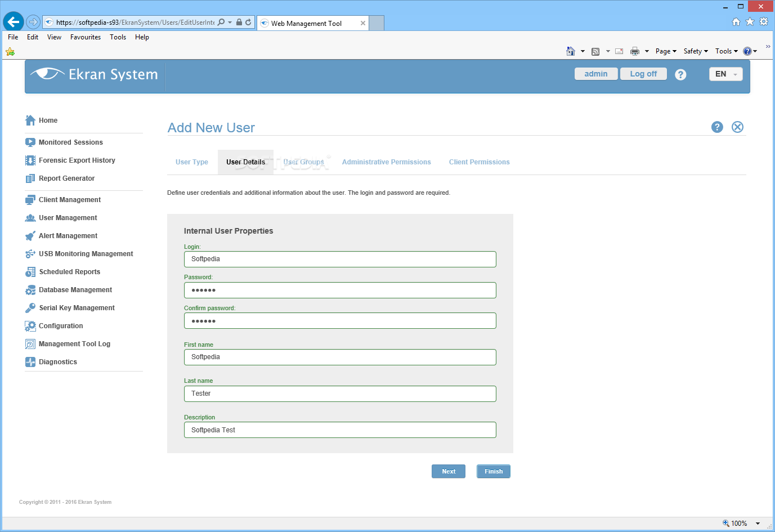The width and height of the screenshot is (775, 532).
Task: Open the Help menu
Action: pos(142,37)
